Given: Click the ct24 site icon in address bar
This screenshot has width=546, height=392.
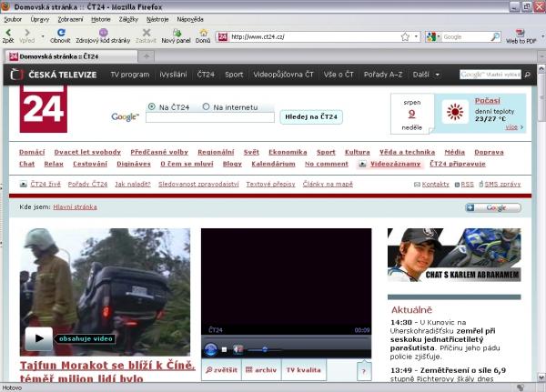Looking at the screenshot, I should point(223,37).
